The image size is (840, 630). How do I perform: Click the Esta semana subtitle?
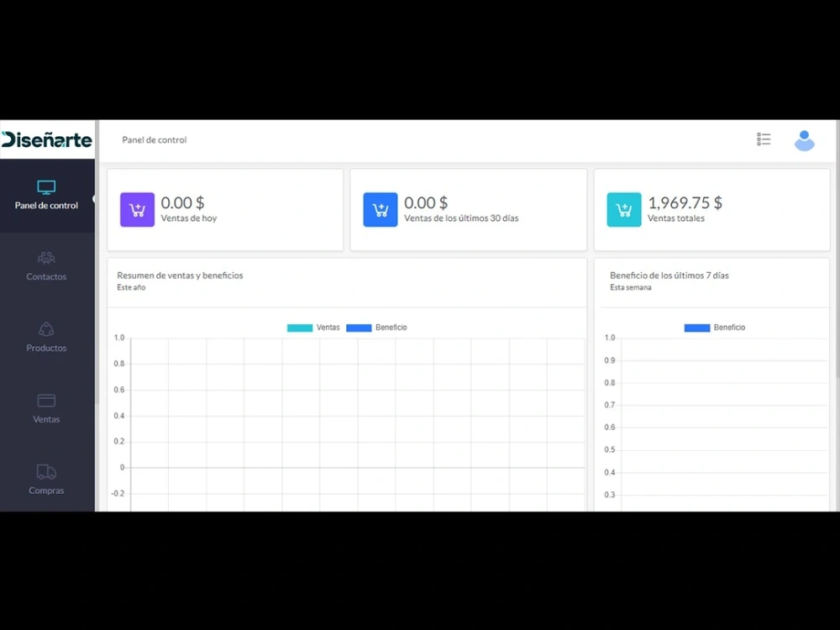[631, 287]
